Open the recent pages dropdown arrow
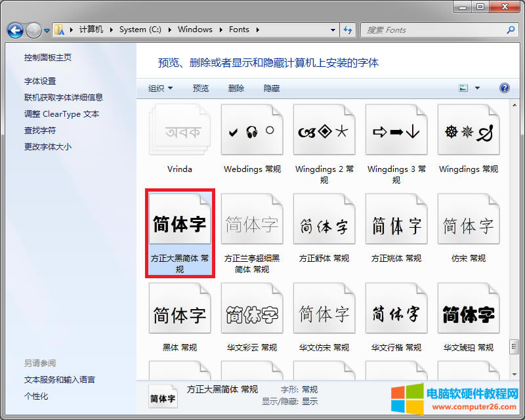This screenshot has height=420, width=525. [47, 30]
